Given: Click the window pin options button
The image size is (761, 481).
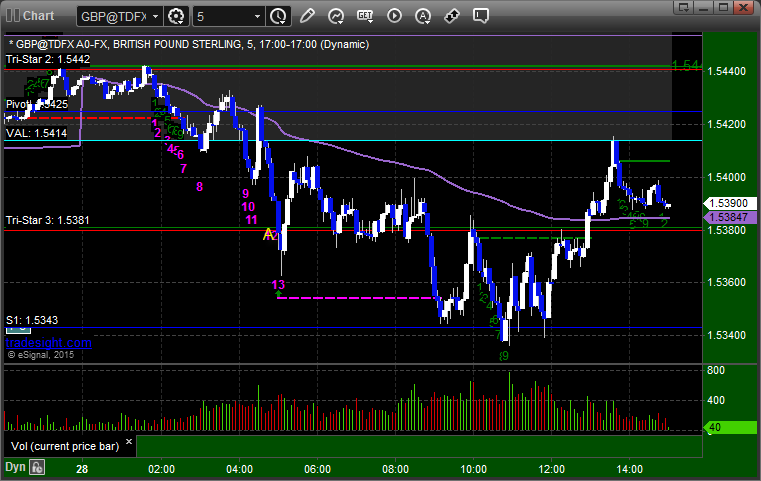Looking at the screenshot, I should coord(684,7).
